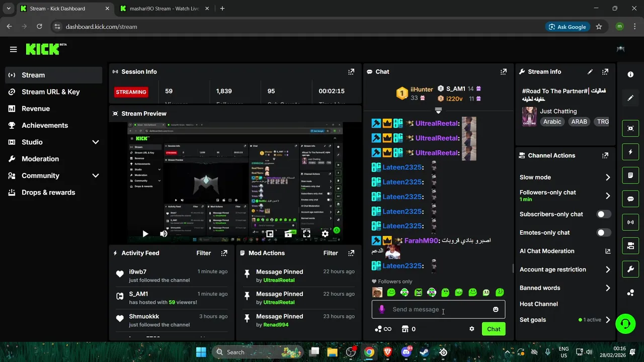This screenshot has height=362, width=644.
Task: Open Steam from the Windows taskbar
Action: (425, 352)
